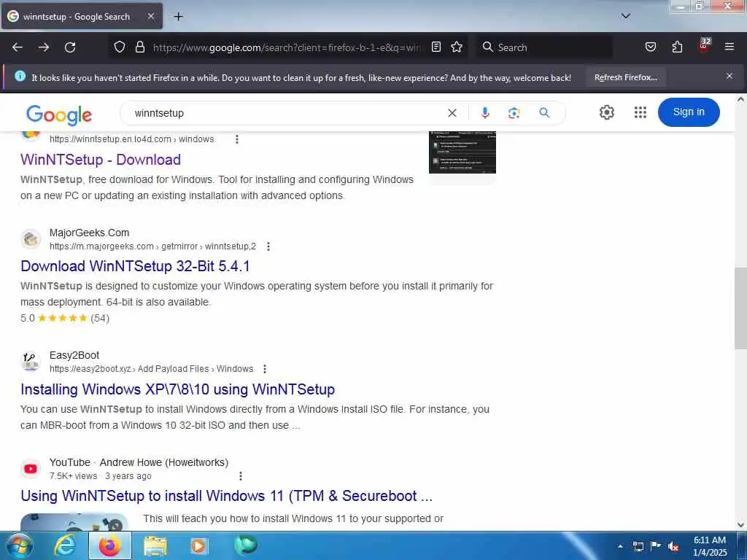This screenshot has height=560, width=747.
Task: Go to Google homepage via the logo
Action: click(58, 114)
